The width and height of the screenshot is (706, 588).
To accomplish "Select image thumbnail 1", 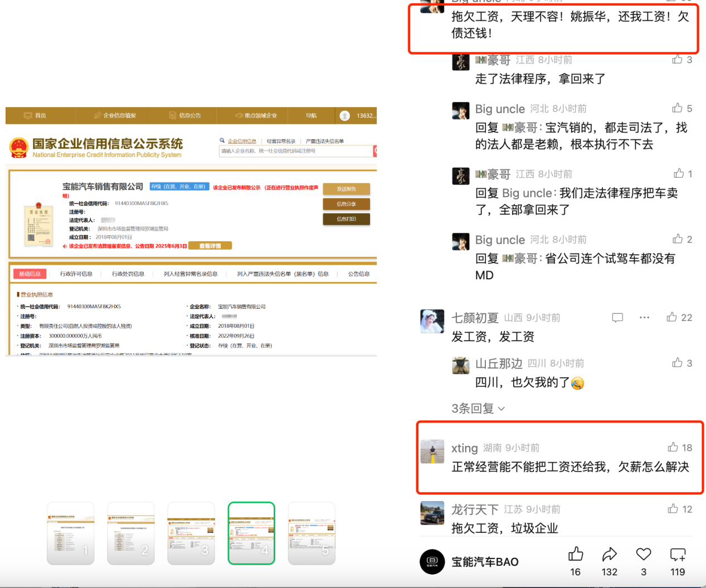I will (71, 533).
